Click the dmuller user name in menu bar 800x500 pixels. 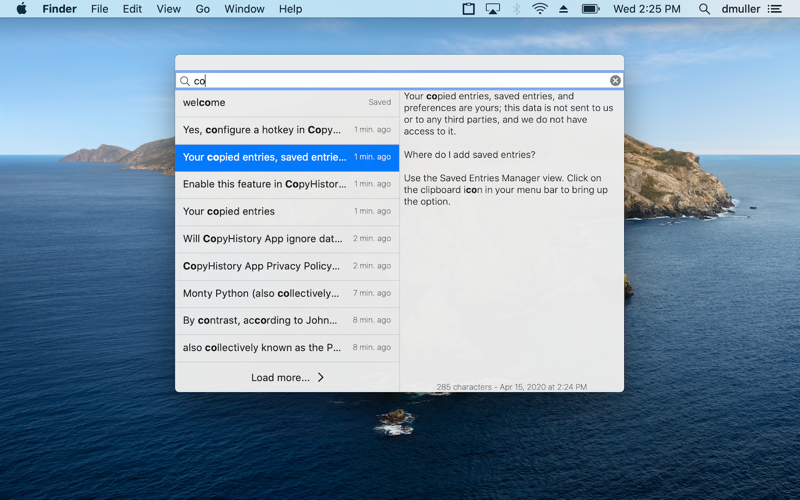point(740,9)
